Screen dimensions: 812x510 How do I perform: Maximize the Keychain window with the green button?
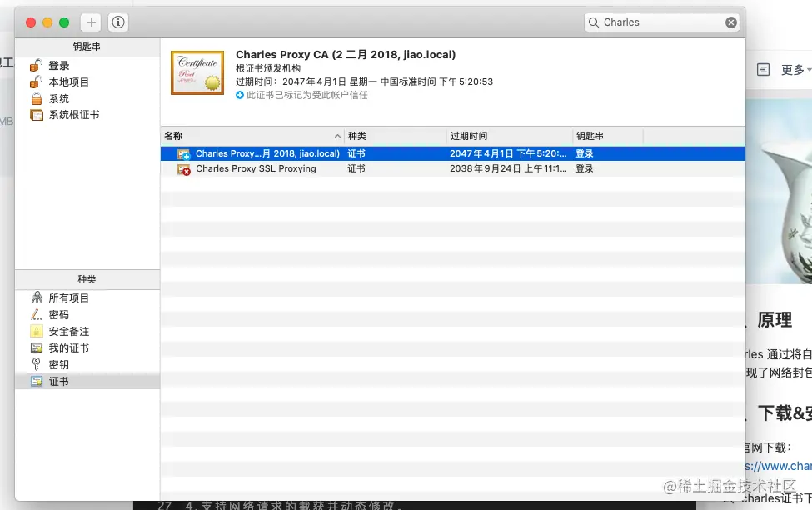pyautogui.click(x=64, y=22)
